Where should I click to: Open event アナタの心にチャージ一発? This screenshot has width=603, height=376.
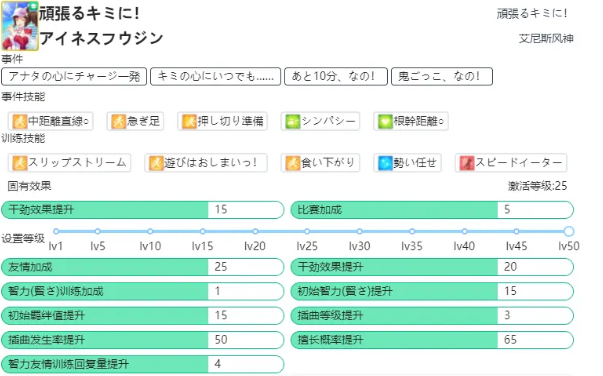tap(74, 77)
